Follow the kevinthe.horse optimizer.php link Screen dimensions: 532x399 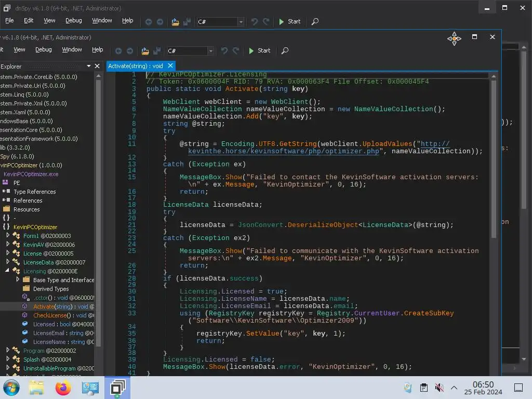(284, 151)
